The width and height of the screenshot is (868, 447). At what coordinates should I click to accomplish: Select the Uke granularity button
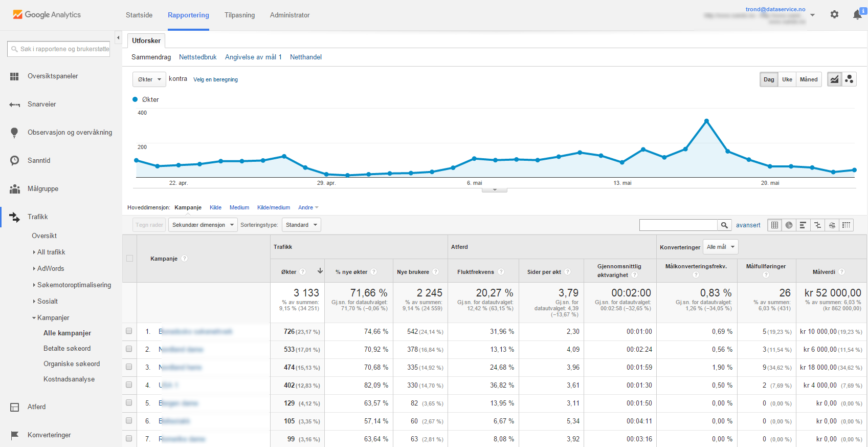point(787,79)
